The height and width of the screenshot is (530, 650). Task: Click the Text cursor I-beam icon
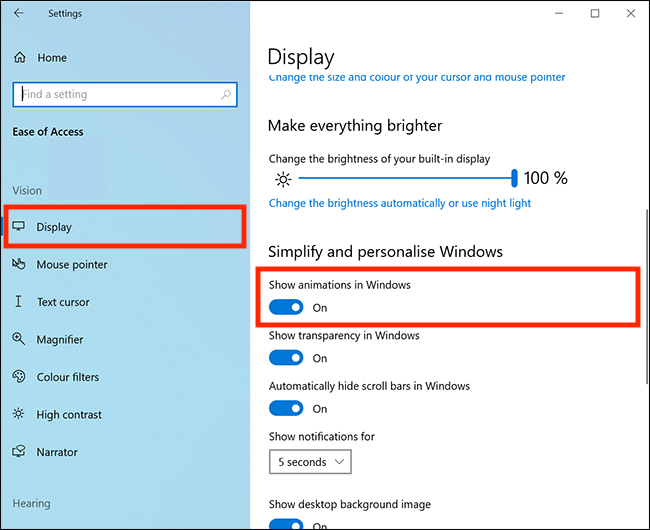pos(18,301)
